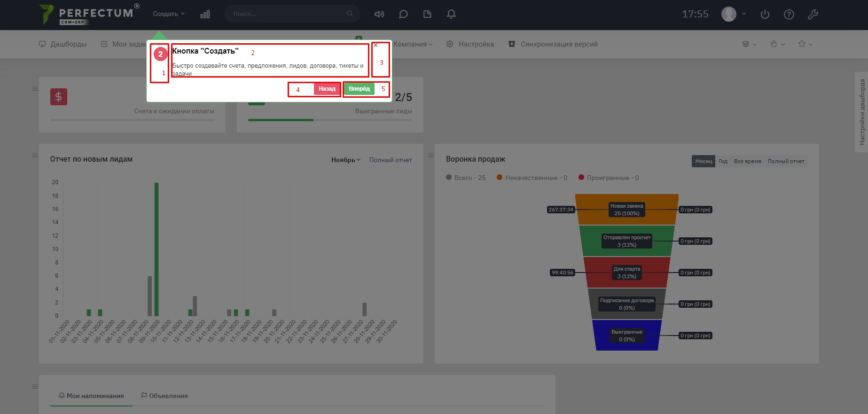
Task: Toggle the 'Некачественные - 0' legend item
Action: [x=532, y=178]
